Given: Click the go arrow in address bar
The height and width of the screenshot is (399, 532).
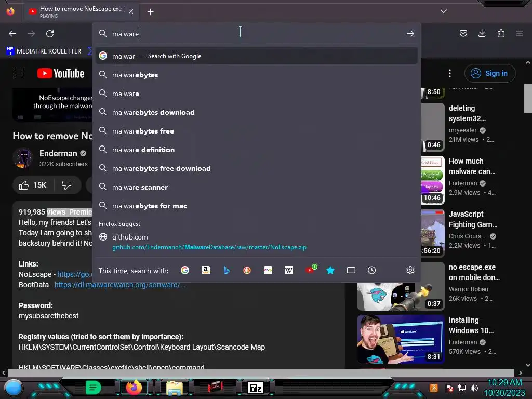Looking at the screenshot, I should click(x=410, y=34).
